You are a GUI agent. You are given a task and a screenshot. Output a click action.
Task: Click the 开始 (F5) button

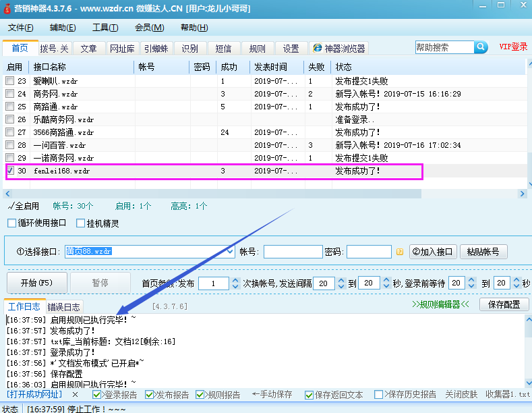point(36,283)
